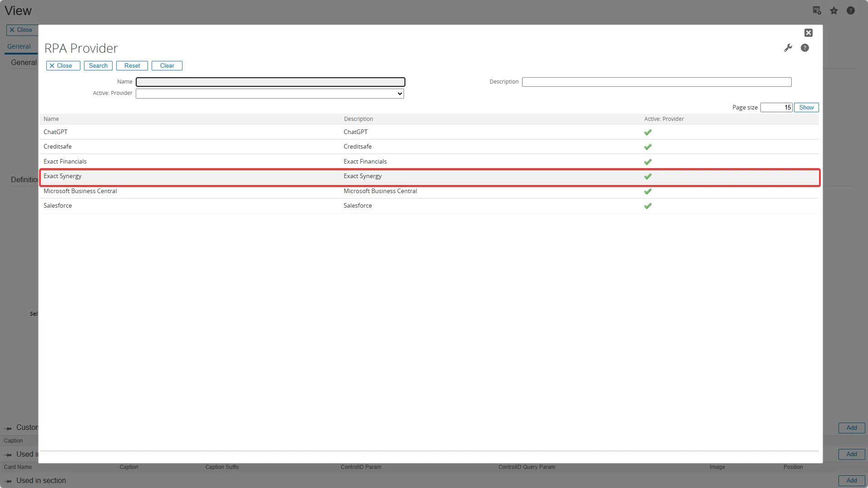Click Add button in the Used in row
This screenshot has height=488, width=868.
852,454
